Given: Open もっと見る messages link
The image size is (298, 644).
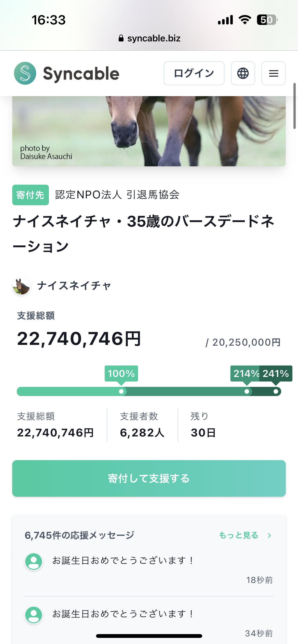Looking at the screenshot, I should pyautogui.click(x=239, y=535).
